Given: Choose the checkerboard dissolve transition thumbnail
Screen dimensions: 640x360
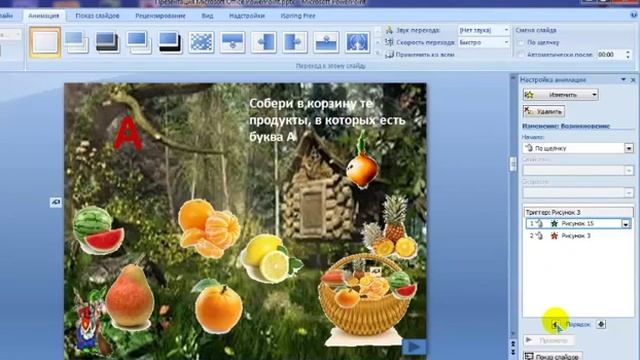Looking at the screenshot, I should pos(201,42).
